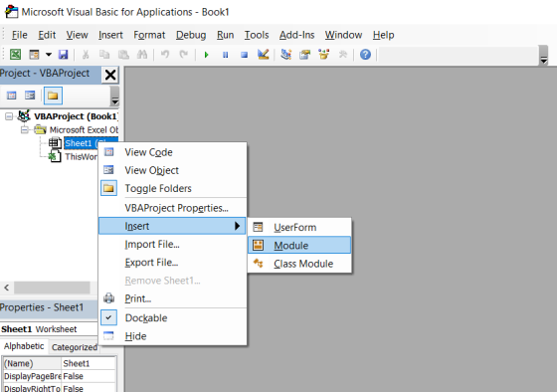Open Project panel toolbar overflow arrow

click(114, 97)
